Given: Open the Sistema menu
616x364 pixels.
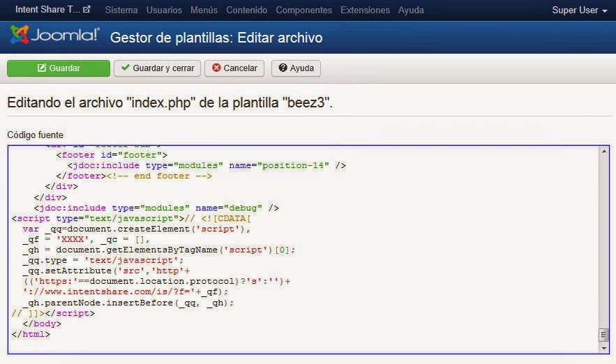Looking at the screenshot, I should pos(121,10).
